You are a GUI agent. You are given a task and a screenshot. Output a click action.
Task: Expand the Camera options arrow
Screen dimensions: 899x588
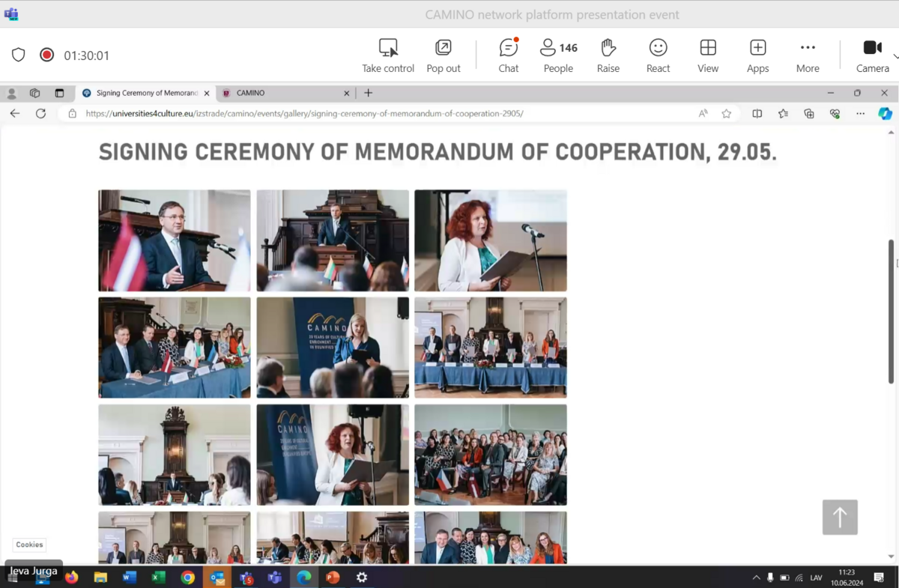coord(895,56)
